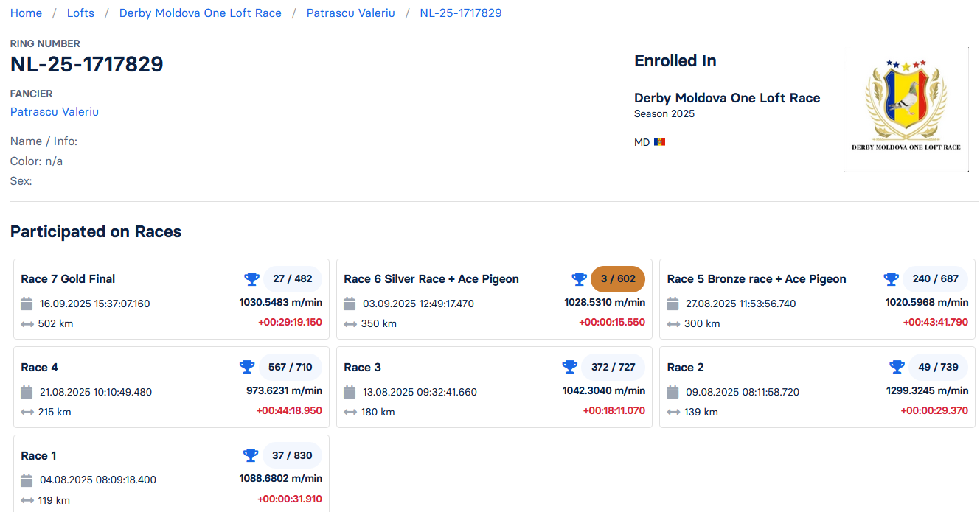This screenshot has height=512, width=980.
Task: Click the trophy icon on Race 5 Bronze race
Action: 892,279
